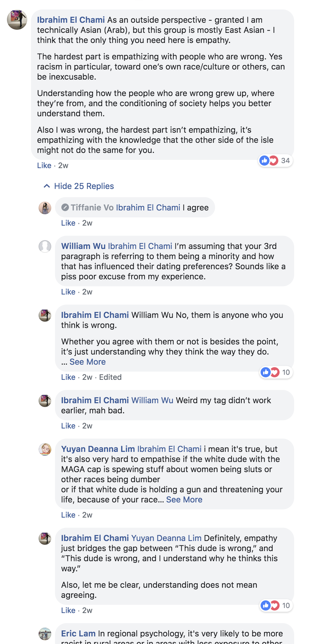Click Ibrahim El Chami's top comment avatar
Image resolution: width=315 pixels, height=644 pixels.
[17, 20]
